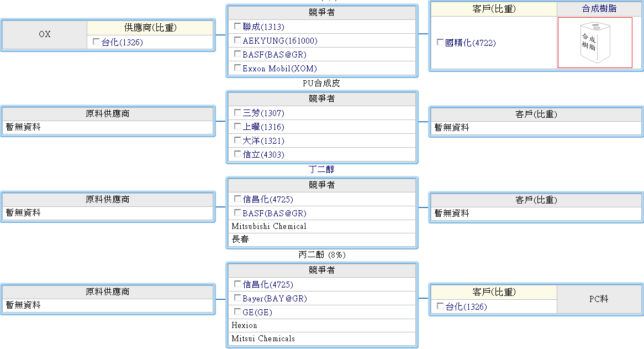
Task: Open 台化(1326) customer link beside PC料
Action: click(x=466, y=306)
